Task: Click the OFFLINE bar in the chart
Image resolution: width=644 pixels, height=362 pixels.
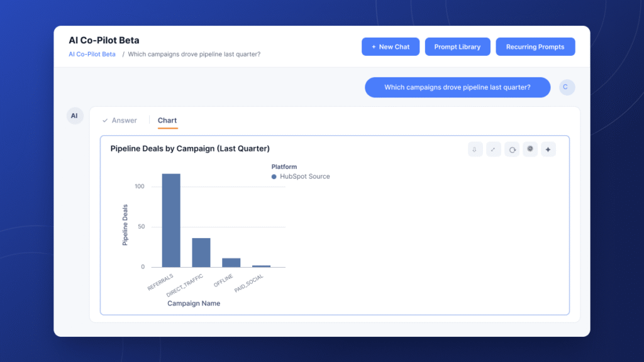Action: click(231, 263)
